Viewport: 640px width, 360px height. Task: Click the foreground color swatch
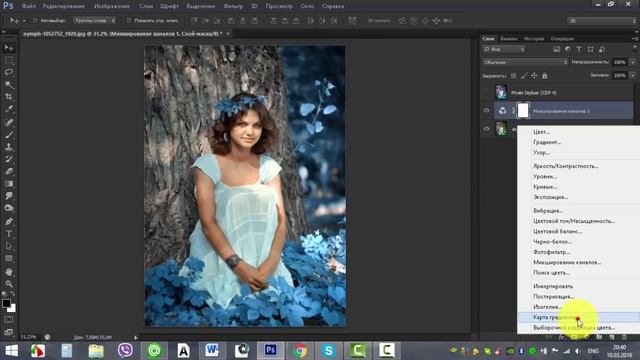click(x=6, y=304)
